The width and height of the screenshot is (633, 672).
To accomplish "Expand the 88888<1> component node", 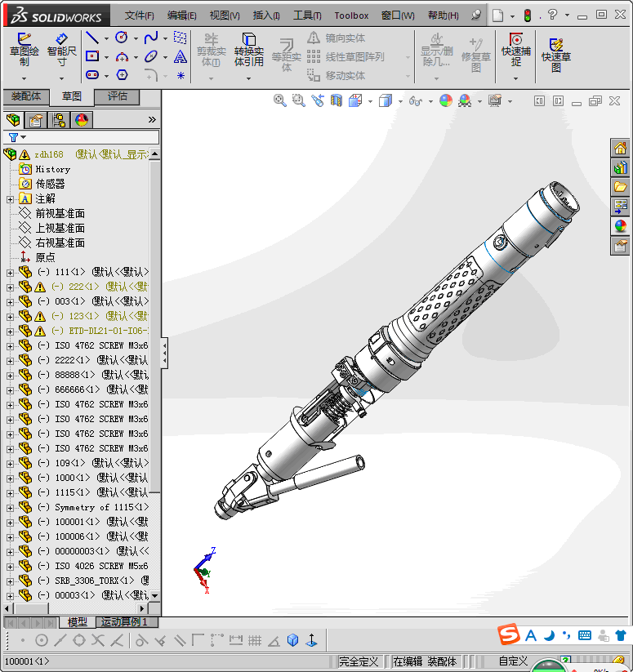I will click(x=10, y=376).
